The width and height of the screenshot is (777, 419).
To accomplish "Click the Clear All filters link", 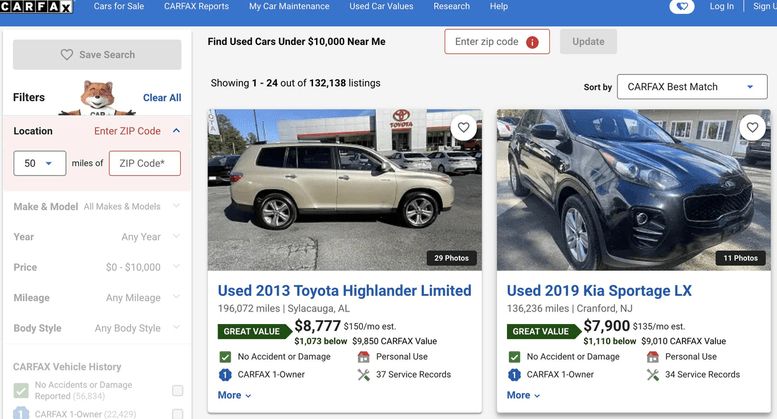I will pyautogui.click(x=162, y=98).
